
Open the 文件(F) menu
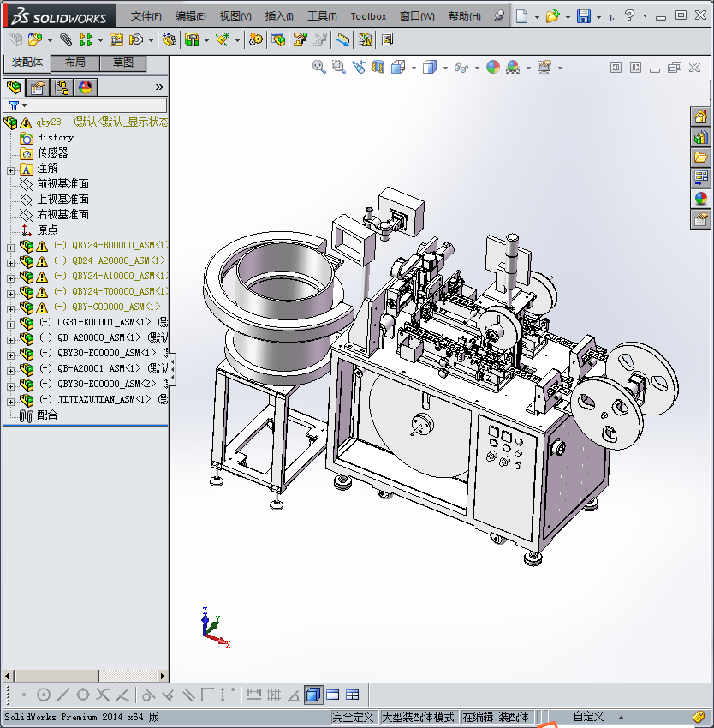[x=146, y=16]
